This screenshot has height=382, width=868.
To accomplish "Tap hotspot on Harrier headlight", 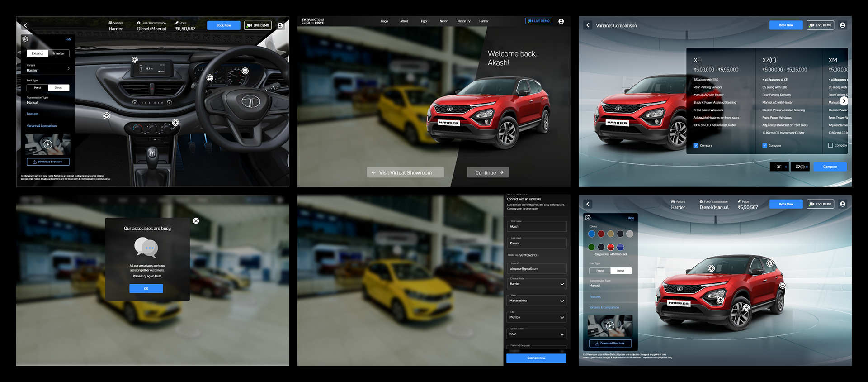I will [x=720, y=299].
